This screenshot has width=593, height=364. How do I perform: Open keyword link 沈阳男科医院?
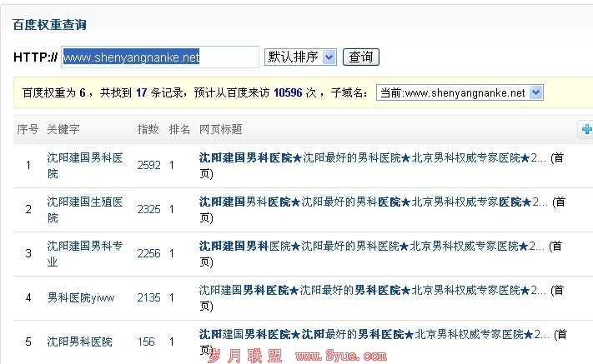click(x=80, y=342)
